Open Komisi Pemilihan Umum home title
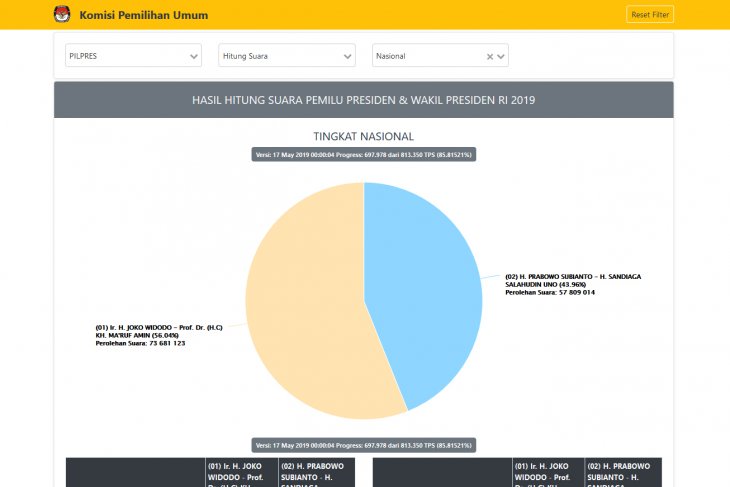The height and width of the screenshot is (487, 730). point(143,15)
